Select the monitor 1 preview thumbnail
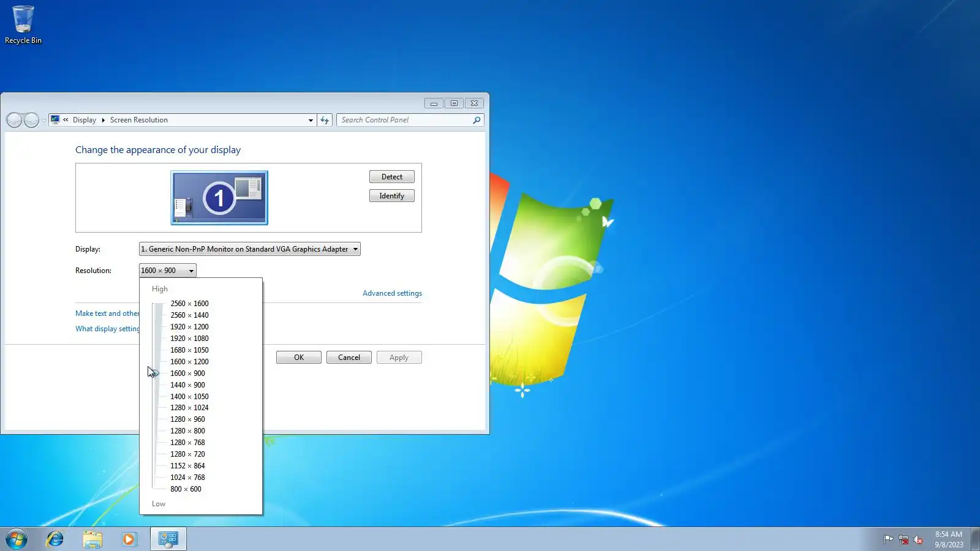Viewport: 980px width, 551px height. pyautogui.click(x=219, y=198)
